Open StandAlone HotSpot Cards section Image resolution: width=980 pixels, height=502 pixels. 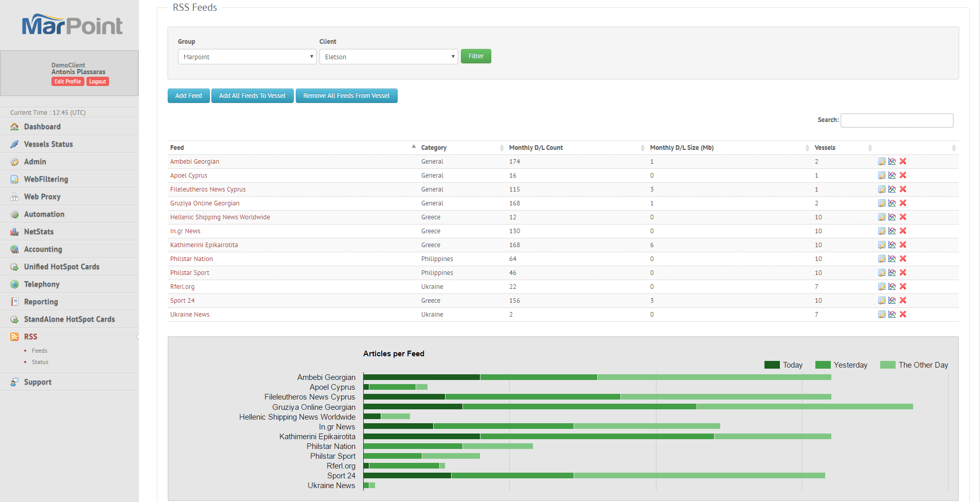click(x=69, y=319)
